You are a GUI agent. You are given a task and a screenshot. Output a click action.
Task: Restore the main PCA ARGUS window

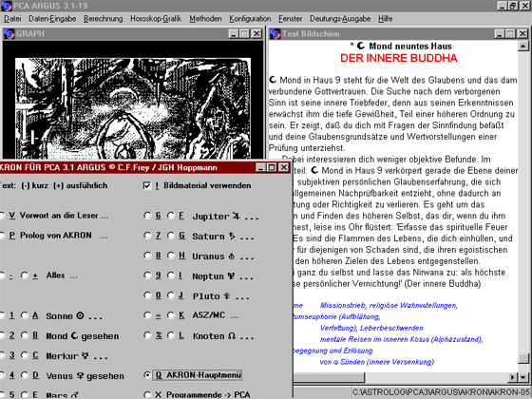tap(513, 6)
